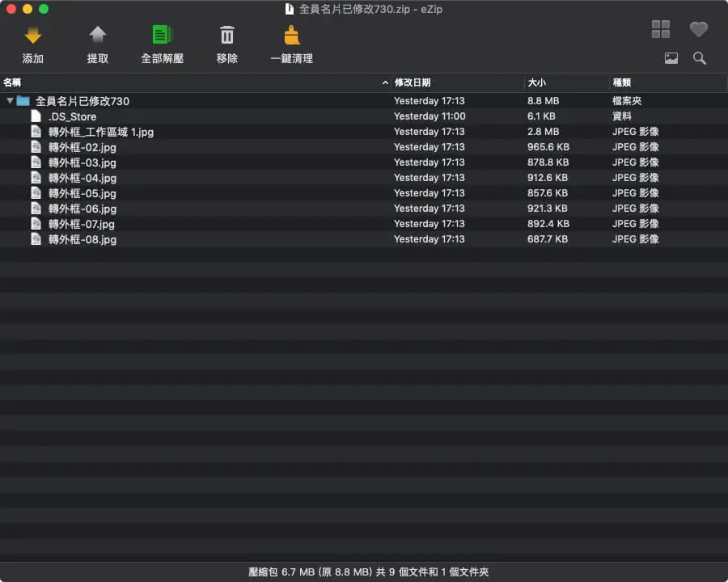Sort by 修改日期 column header

coord(413,82)
